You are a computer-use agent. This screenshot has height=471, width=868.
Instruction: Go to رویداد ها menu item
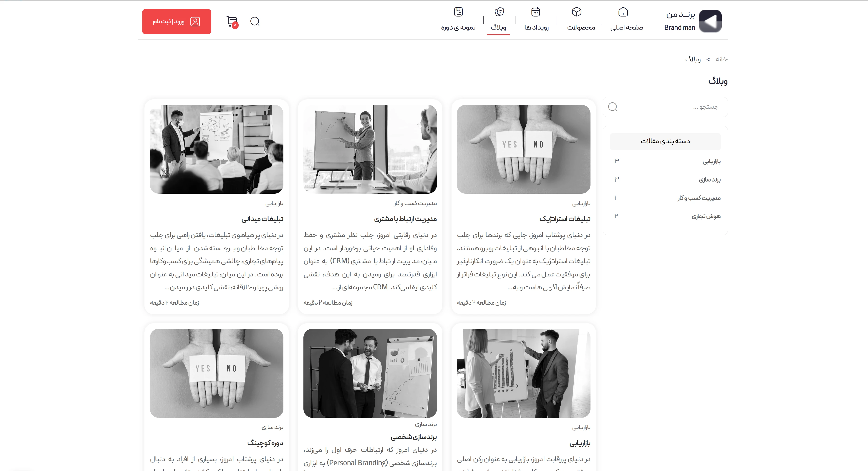[536, 28]
